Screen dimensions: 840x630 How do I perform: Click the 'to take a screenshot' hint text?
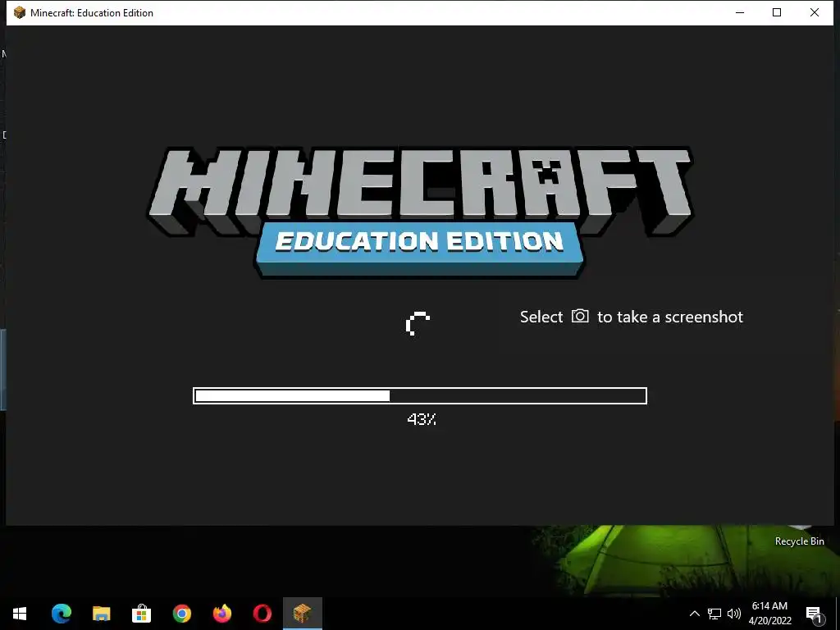click(670, 317)
